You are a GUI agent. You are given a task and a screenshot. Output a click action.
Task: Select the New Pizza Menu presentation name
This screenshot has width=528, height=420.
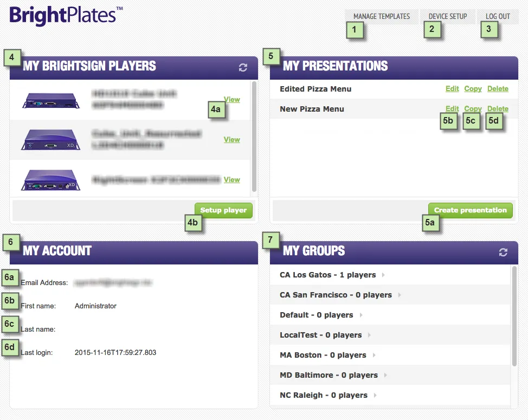pyautogui.click(x=312, y=109)
